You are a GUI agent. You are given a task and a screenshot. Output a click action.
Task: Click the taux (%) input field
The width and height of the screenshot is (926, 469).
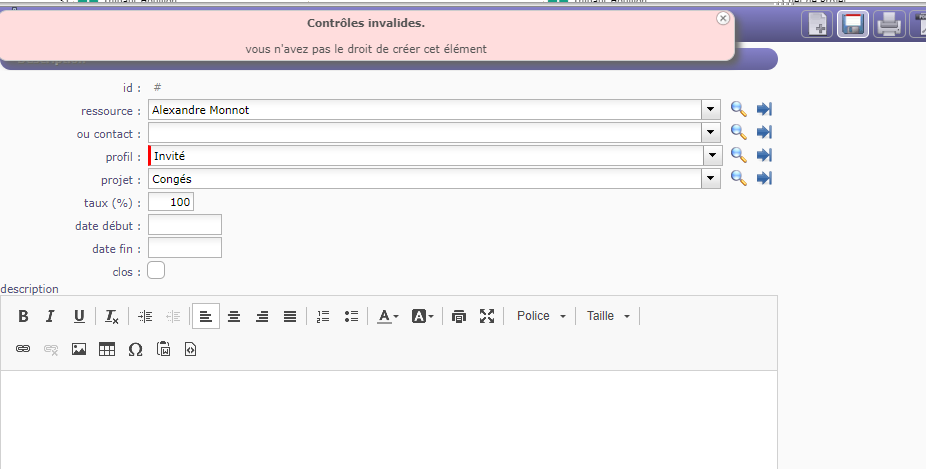pyautogui.click(x=171, y=202)
